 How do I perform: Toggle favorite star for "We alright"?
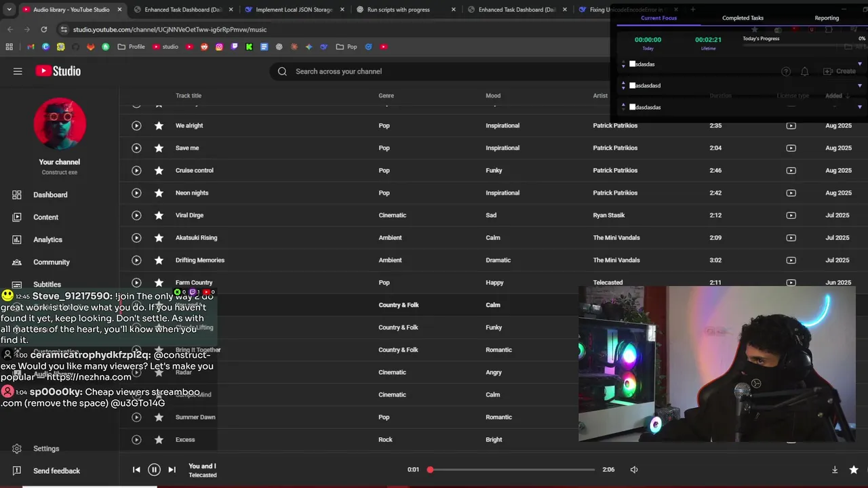[x=159, y=125]
